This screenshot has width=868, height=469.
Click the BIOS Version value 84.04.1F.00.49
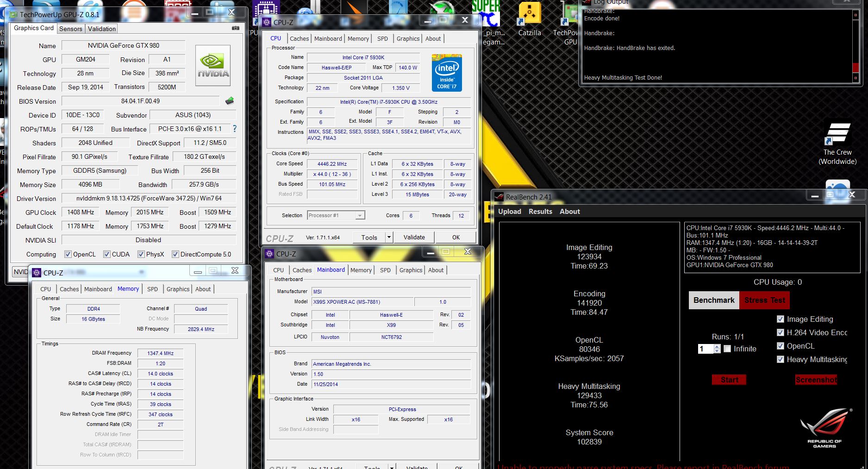tap(141, 101)
